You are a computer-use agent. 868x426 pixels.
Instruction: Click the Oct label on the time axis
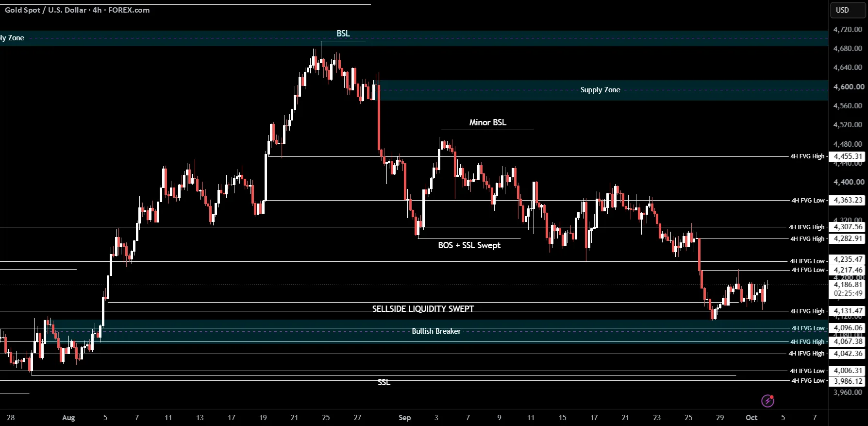point(751,418)
